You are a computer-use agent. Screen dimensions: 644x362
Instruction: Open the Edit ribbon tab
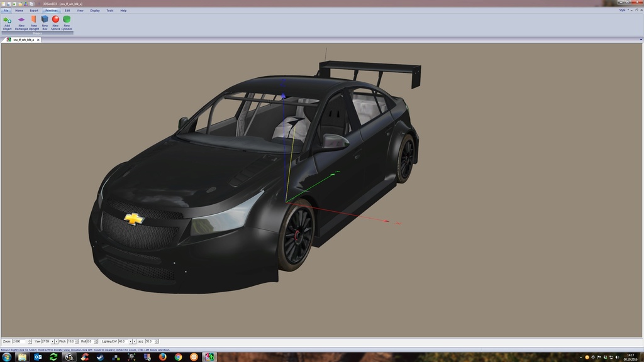click(x=67, y=11)
